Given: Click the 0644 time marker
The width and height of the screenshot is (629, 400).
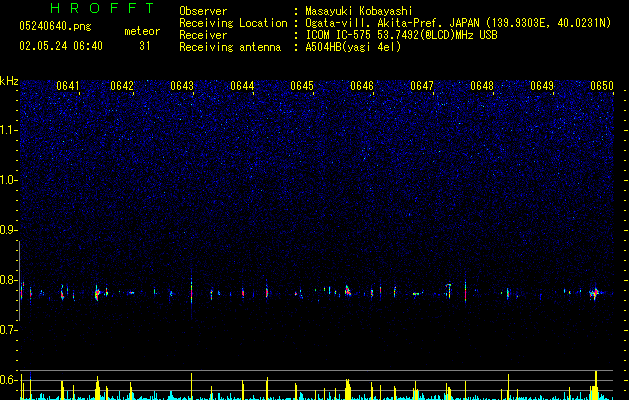Looking at the screenshot, I should click(242, 86).
